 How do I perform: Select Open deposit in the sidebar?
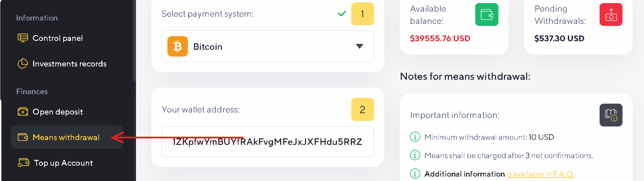tap(58, 112)
